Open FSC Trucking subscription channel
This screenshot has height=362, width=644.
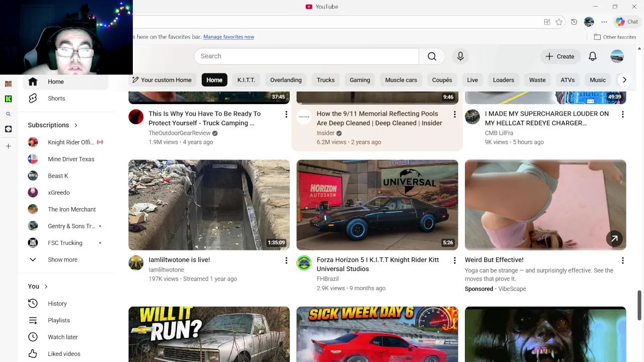66,243
